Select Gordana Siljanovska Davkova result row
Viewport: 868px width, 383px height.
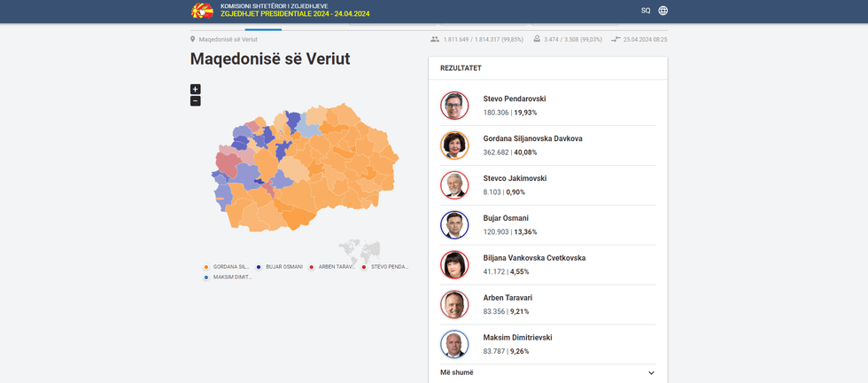click(x=547, y=145)
